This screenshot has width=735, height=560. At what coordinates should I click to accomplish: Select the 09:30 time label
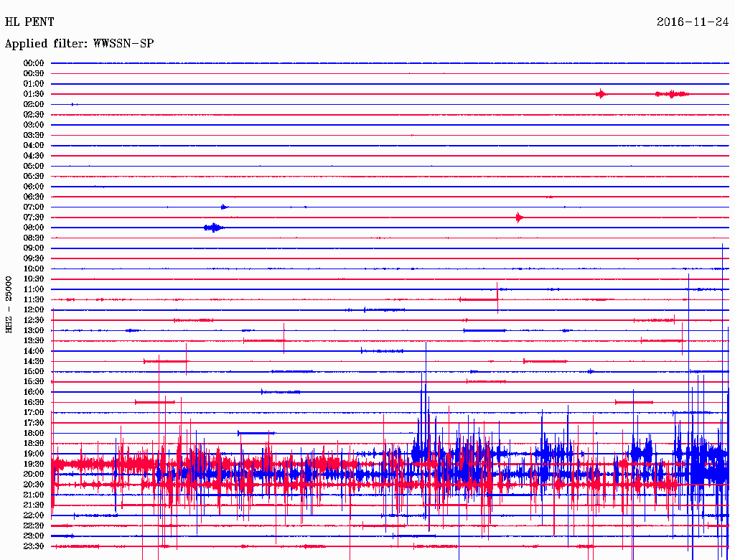coord(34,258)
